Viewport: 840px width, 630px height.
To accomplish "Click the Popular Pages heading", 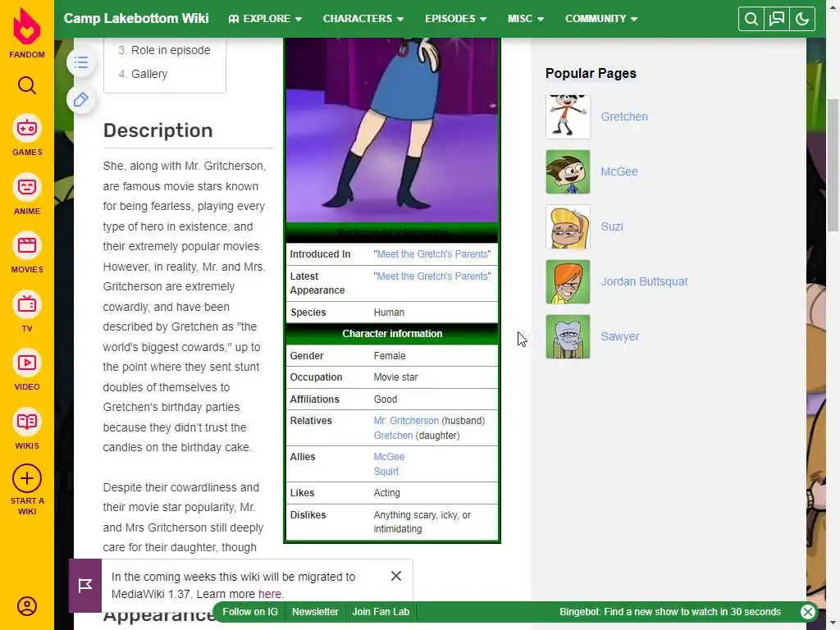I will point(591,73).
